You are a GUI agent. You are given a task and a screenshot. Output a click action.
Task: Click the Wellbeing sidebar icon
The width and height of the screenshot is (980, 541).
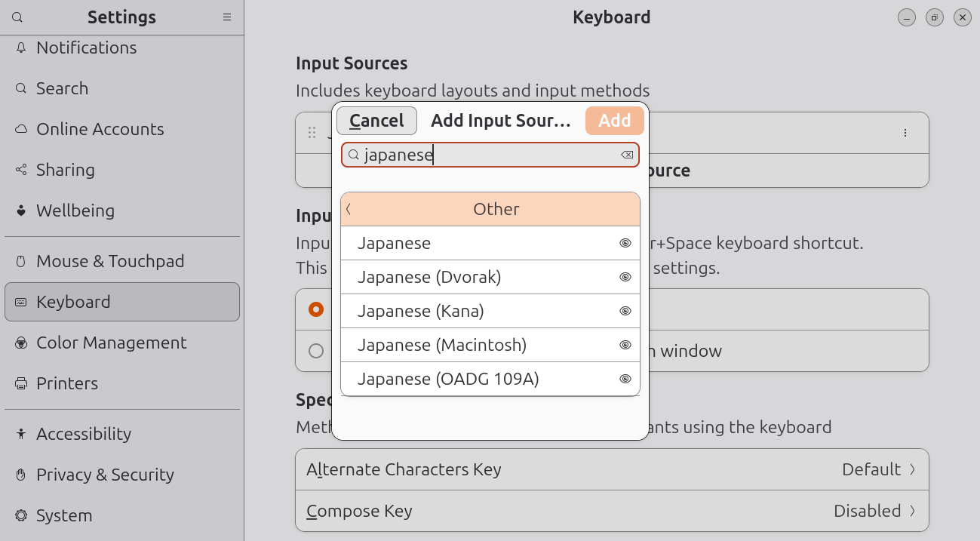point(21,211)
